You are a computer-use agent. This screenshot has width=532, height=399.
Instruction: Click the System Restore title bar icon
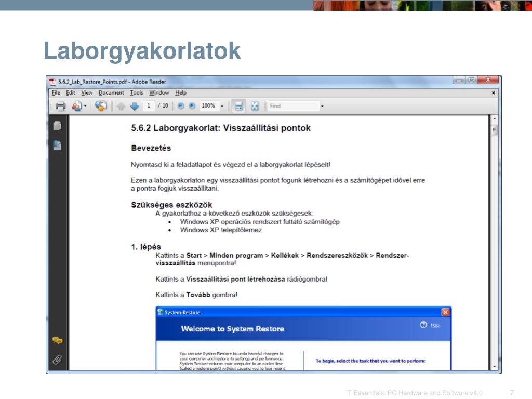pos(161,312)
